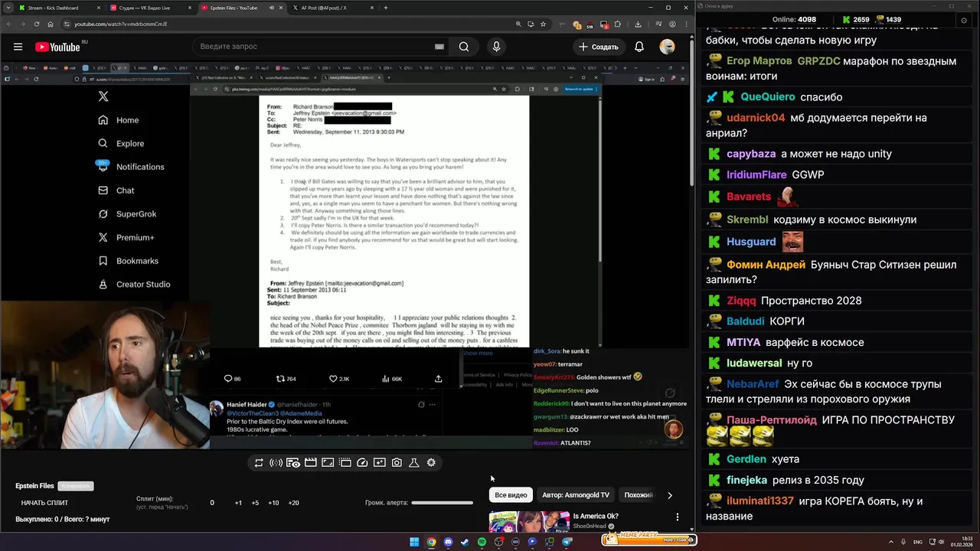Open Chrome tab search dropdown arrow
Image resolution: width=980 pixels, height=551 pixels.
[8, 8]
